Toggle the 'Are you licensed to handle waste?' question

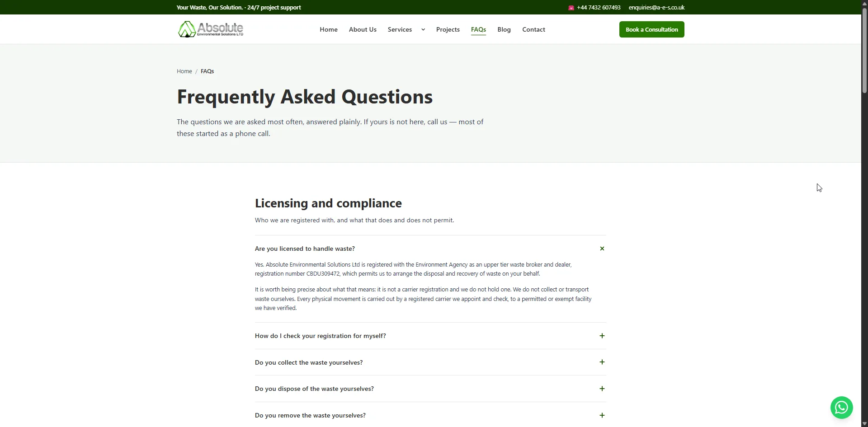430,249
